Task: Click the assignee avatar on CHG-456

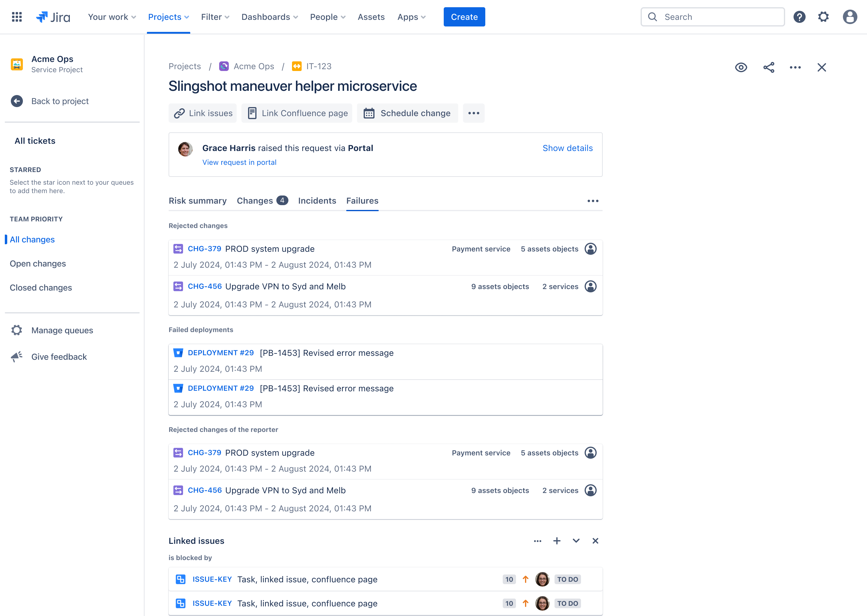Action: [x=591, y=286]
